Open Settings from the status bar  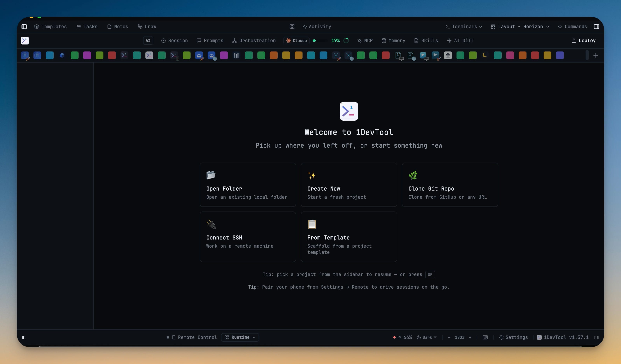pyautogui.click(x=513, y=337)
